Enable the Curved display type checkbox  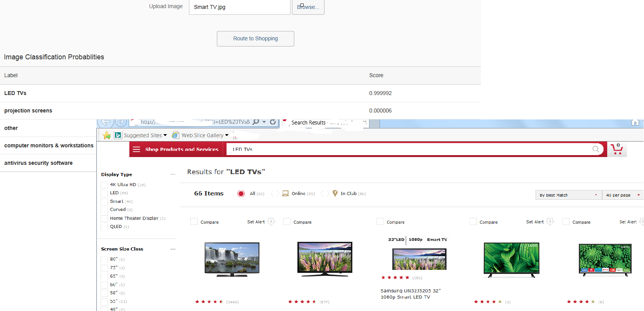pyautogui.click(x=104, y=210)
